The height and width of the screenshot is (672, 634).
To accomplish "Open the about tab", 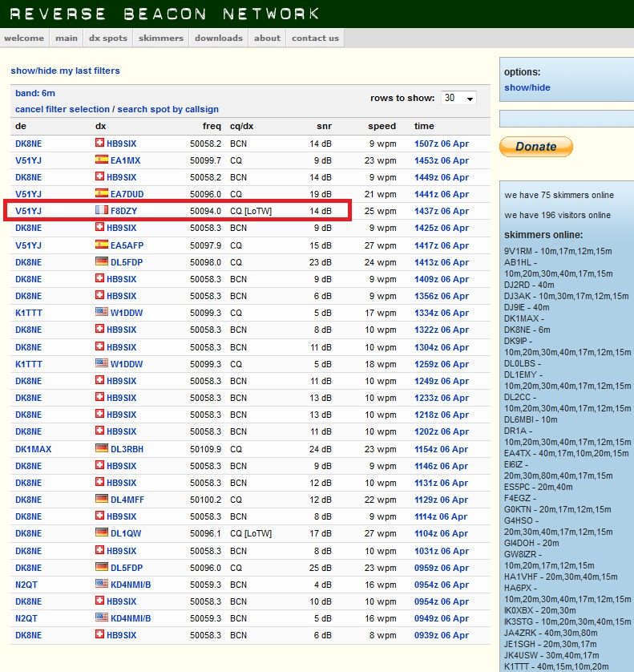I will click(x=268, y=38).
